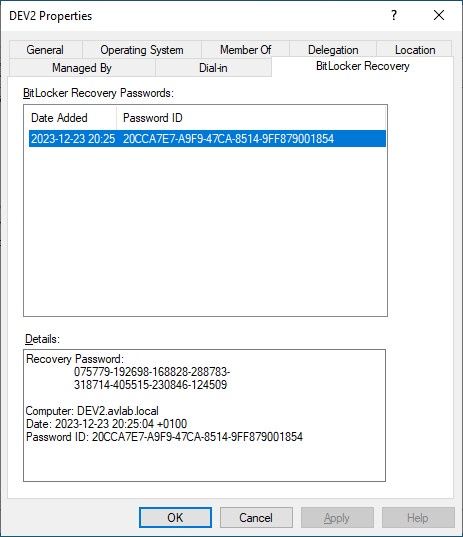This screenshot has width=463, height=537.
Task: Click the Date: 2023-12-23 20:25:04 line
Action: coord(107,424)
